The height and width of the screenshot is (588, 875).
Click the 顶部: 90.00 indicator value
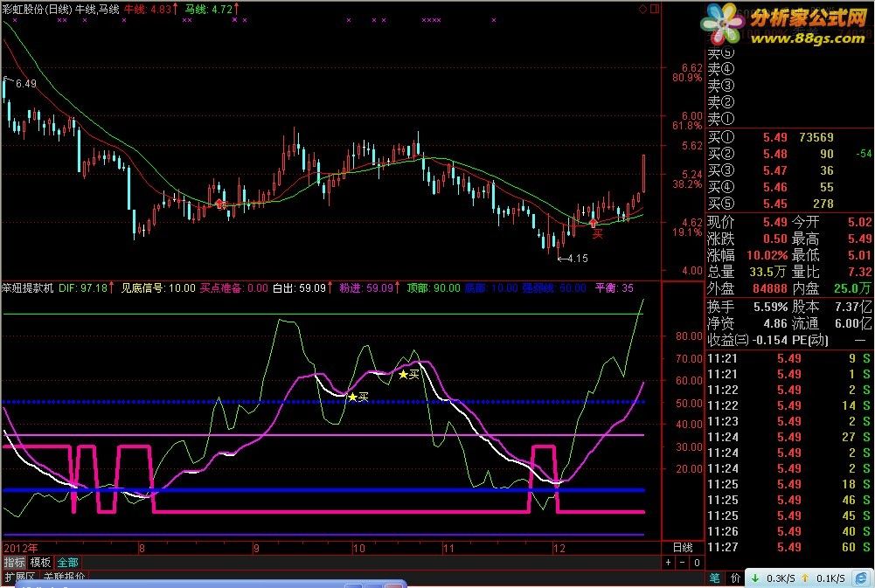click(x=434, y=287)
